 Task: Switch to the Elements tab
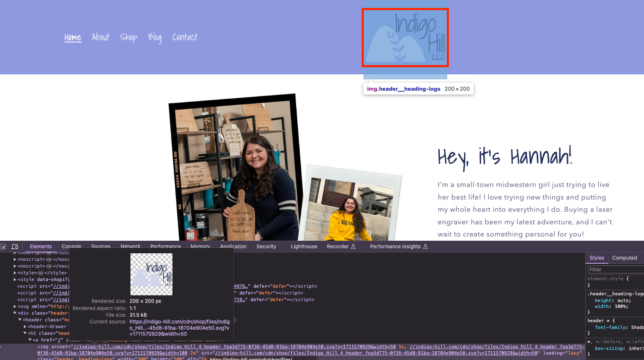pyautogui.click(x=41, y=247)
